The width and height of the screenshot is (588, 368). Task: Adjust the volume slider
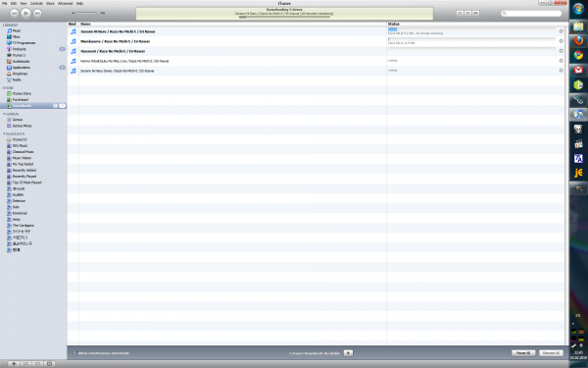tap(88, 13)
